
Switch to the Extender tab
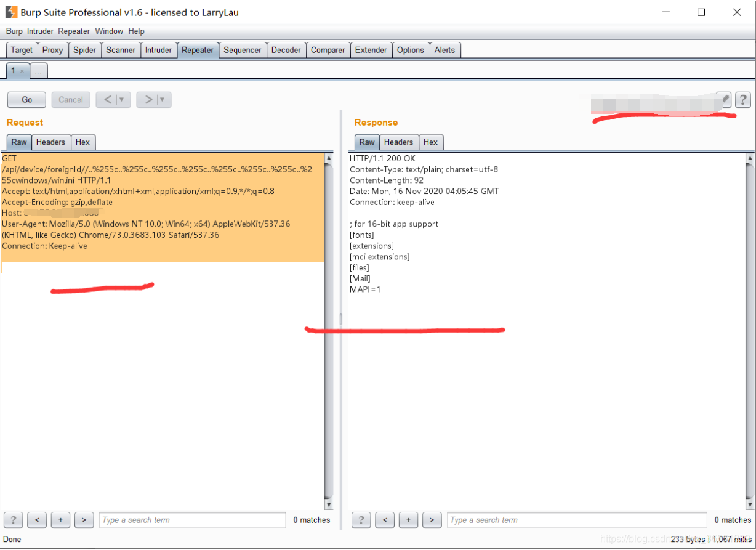click(371, 50)
